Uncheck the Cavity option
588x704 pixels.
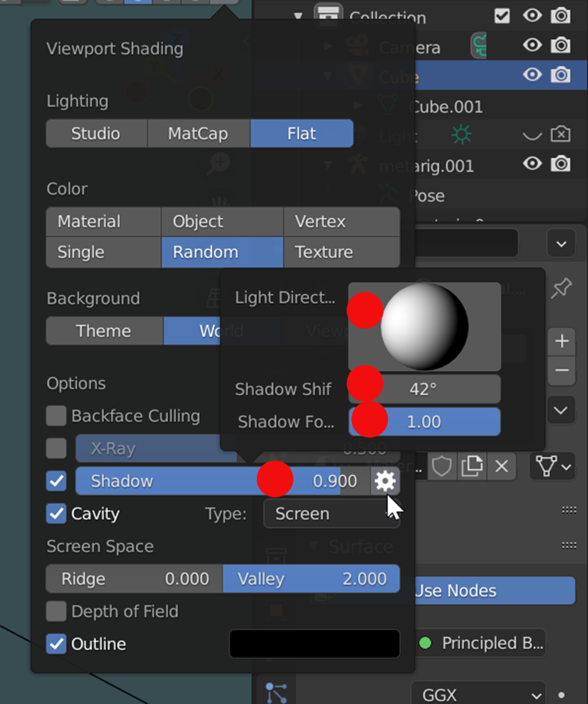56,514
